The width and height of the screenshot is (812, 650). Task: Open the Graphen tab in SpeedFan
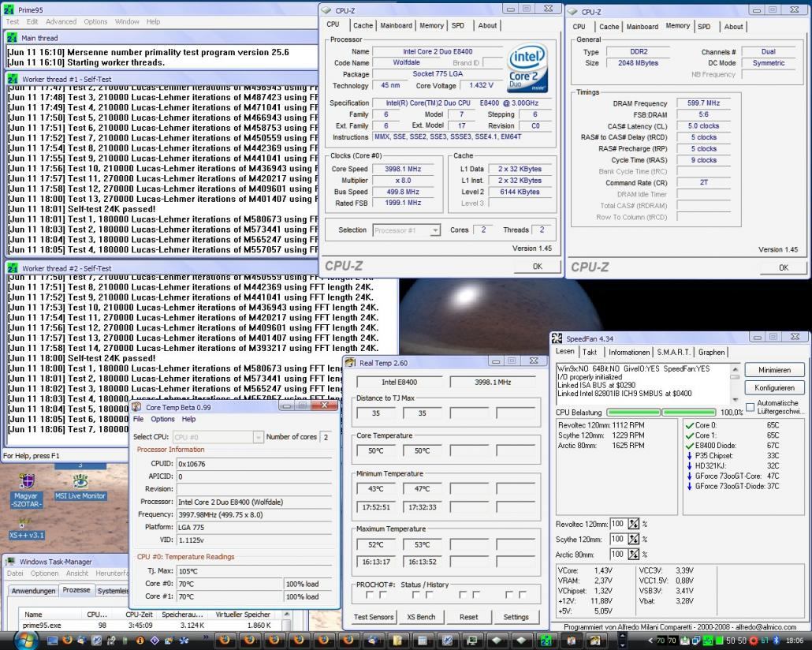tap(712, 352)
